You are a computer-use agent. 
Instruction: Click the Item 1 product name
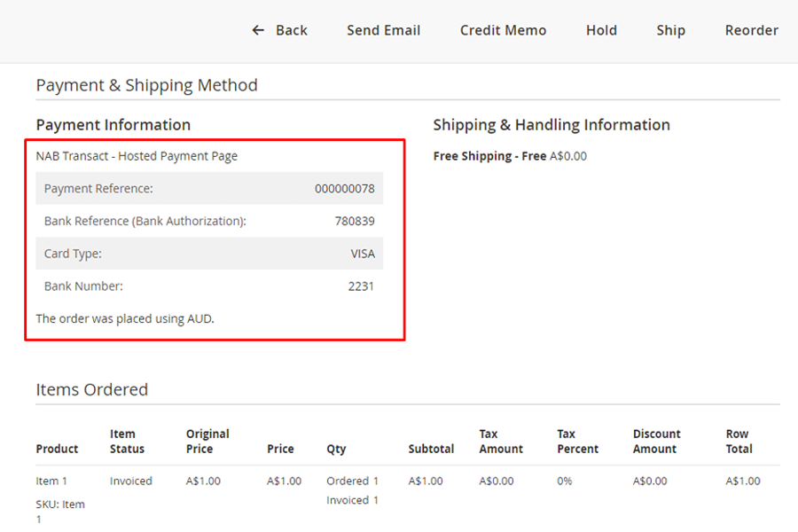[51, 481]
